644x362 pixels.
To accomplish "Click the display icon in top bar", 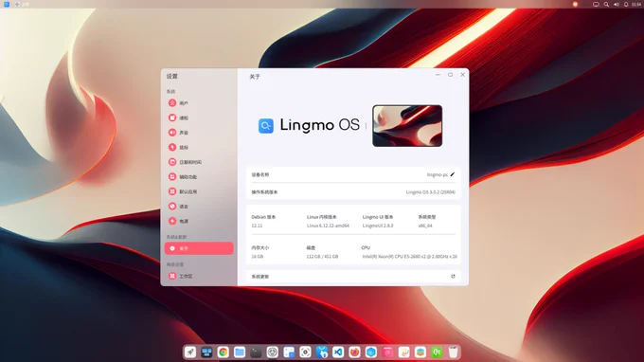I will pos(596,4).
